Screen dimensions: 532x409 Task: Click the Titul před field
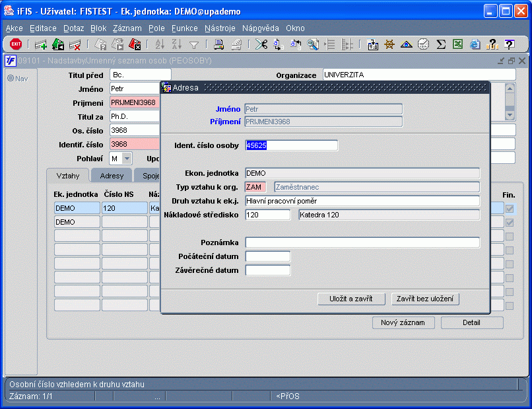tap(141, 75)
